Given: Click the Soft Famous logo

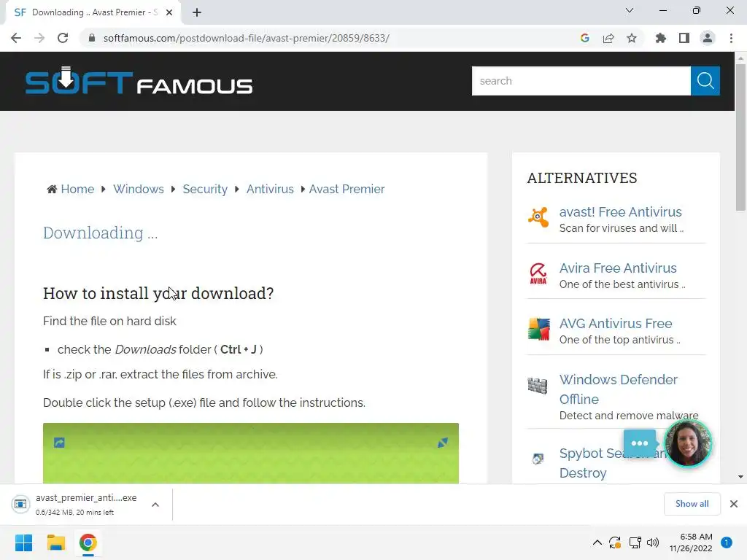Looking at the screenshot, I should [139, 81].
